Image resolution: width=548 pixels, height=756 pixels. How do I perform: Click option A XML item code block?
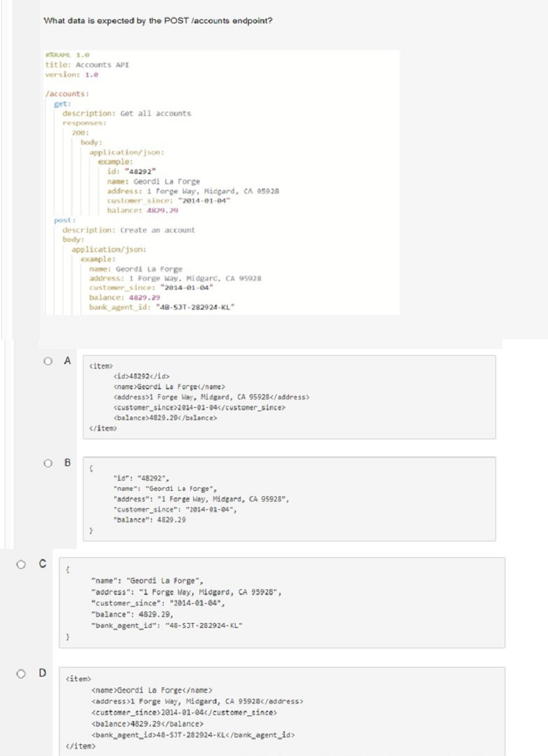288,397
